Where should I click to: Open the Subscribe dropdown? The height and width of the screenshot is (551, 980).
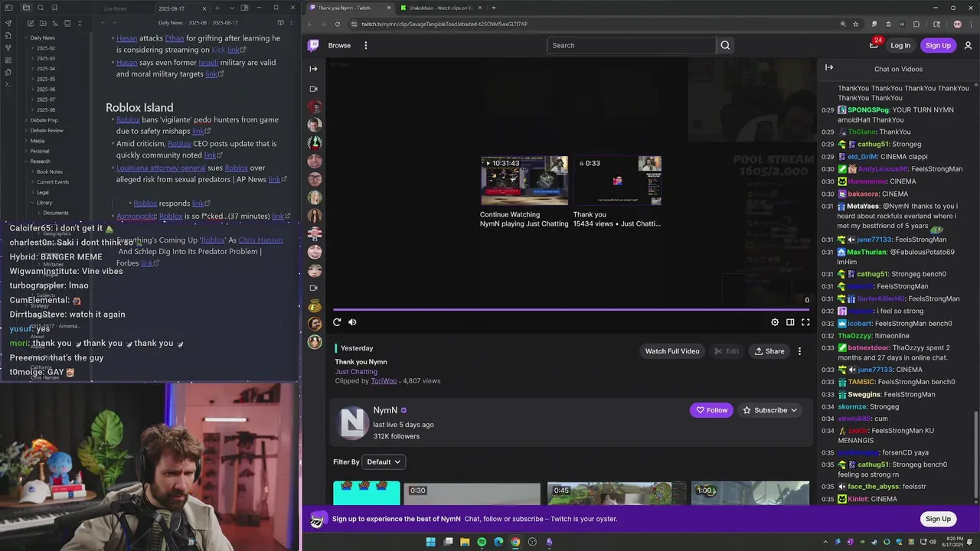point(769,410)
